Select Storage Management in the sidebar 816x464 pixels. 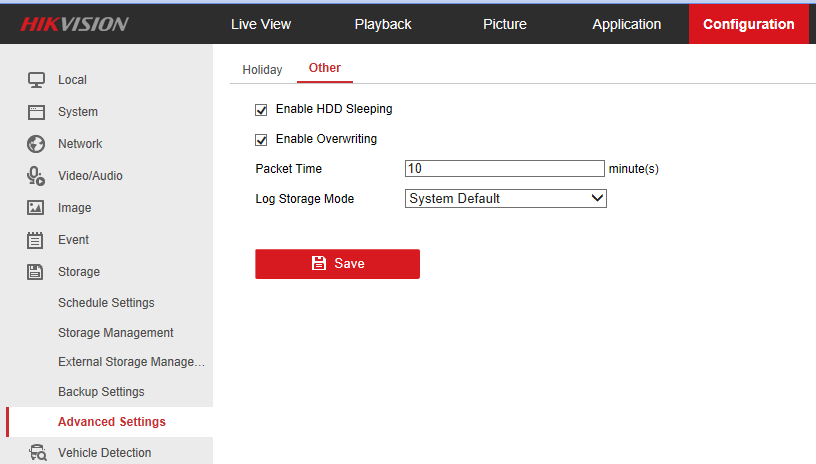(115, 333)
